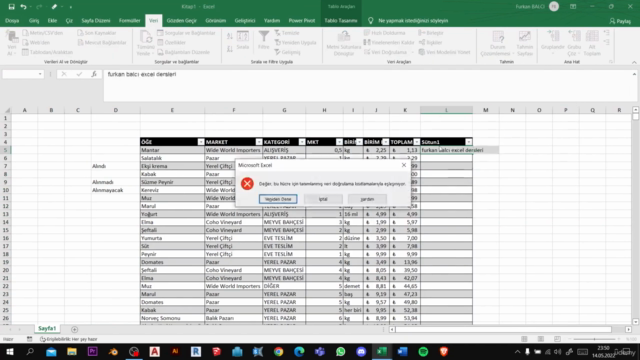Click the Tümünü Yenile refresh icon
The height and width of the screenshot is (360, 640).
click(x=145, y=42)
